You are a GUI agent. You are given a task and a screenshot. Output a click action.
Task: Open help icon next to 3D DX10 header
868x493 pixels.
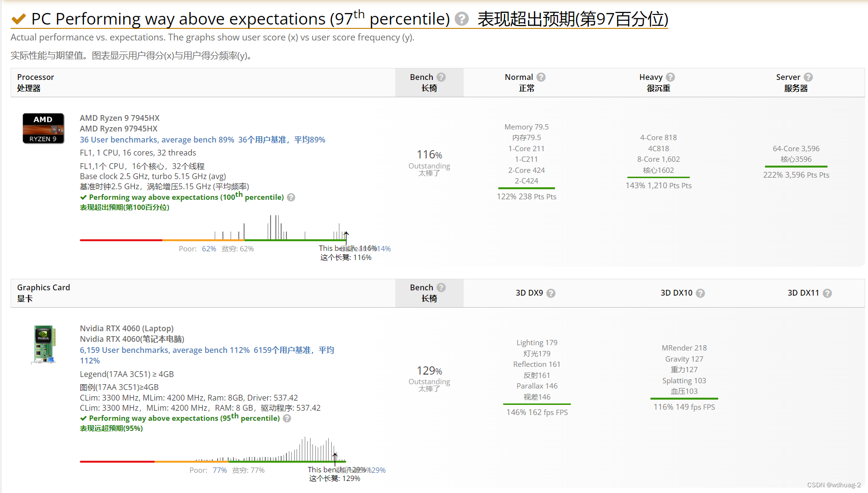pyautogui.click(x=700, y=293)
